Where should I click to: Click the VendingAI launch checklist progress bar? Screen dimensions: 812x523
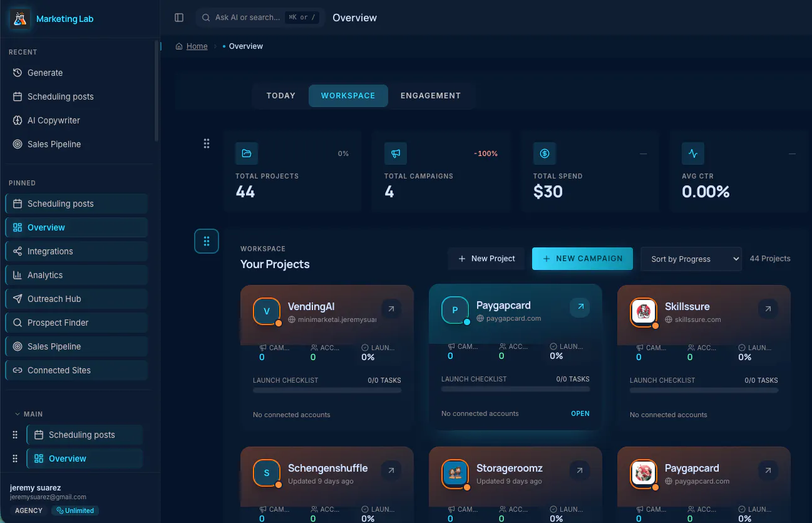point(327,390)
